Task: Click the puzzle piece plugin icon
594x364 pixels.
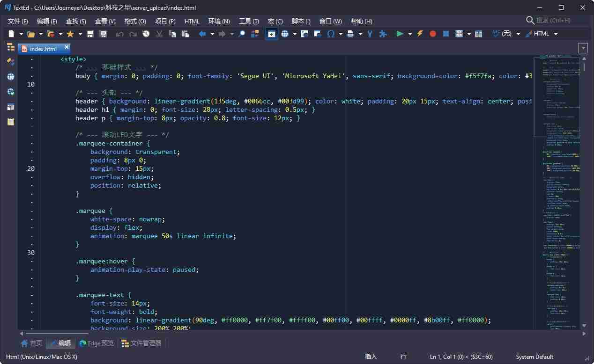Action: click(383, 34)
